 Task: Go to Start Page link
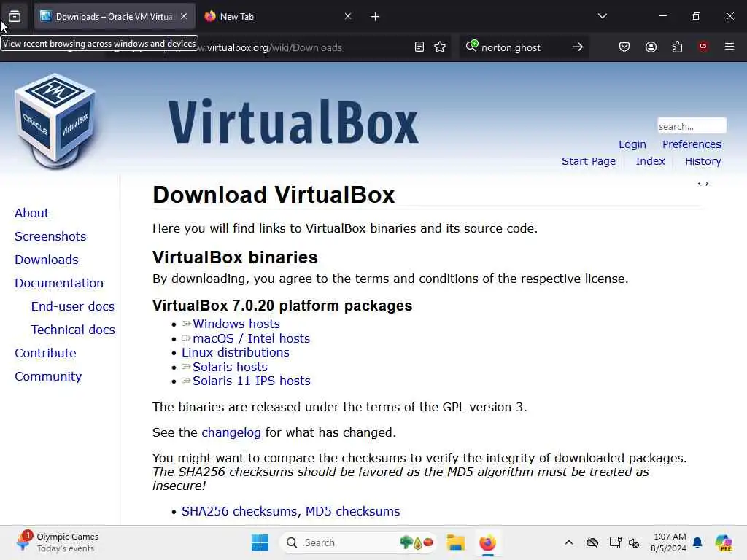(589, 161)
